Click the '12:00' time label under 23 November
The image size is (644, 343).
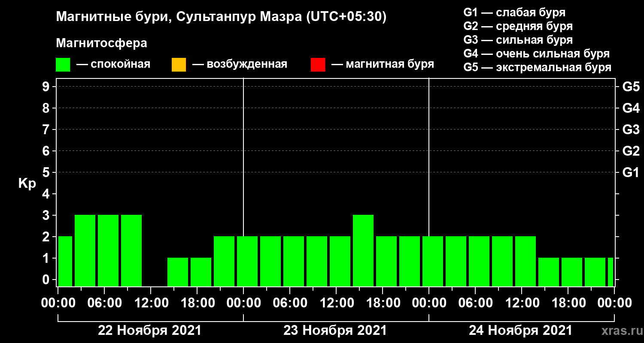pyautogui.click(x=337, y=303)
